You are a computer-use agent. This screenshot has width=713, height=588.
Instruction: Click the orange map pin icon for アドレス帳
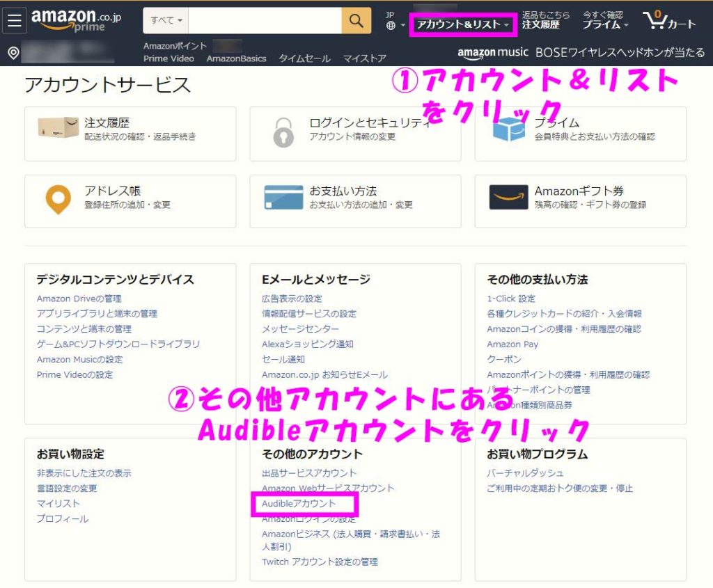pyautogui.click(x=58, y=199)
